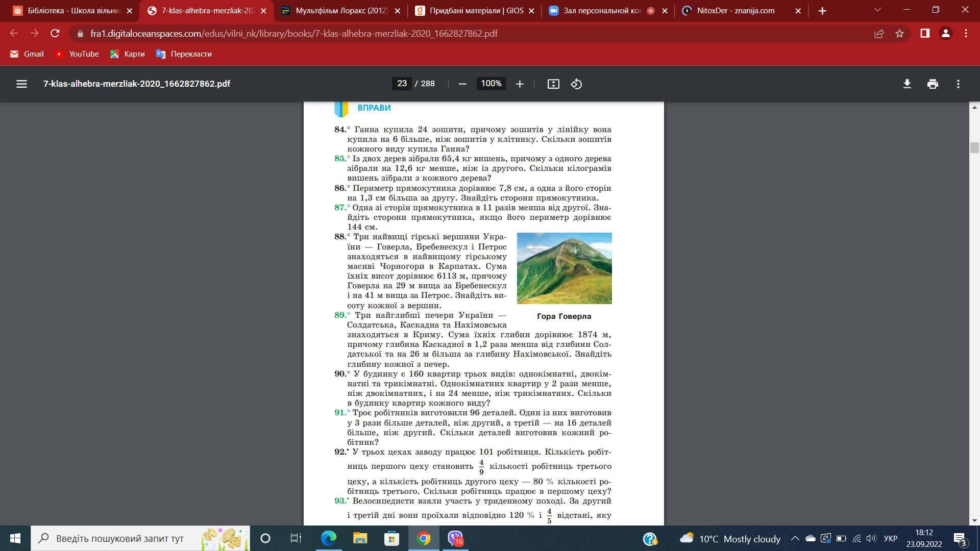The image size is (980, 551).
Task: Open the Перекласти bookmark
Action: [184, 54]
